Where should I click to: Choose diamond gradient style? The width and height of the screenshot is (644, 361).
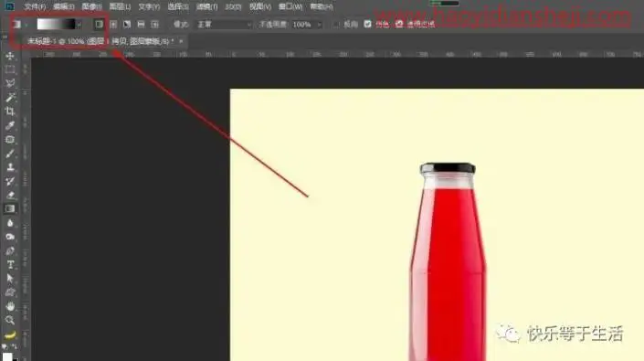point(155,25)
